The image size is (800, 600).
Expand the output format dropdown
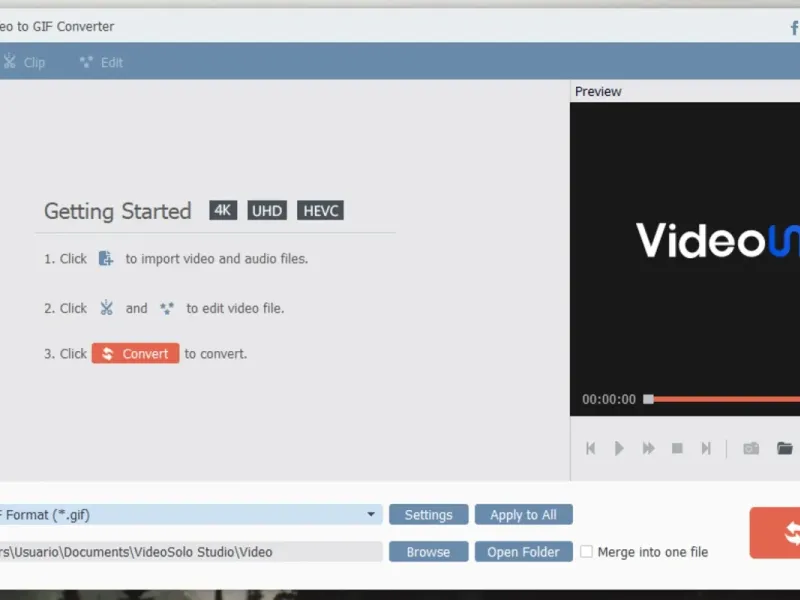tap(371, 514)
